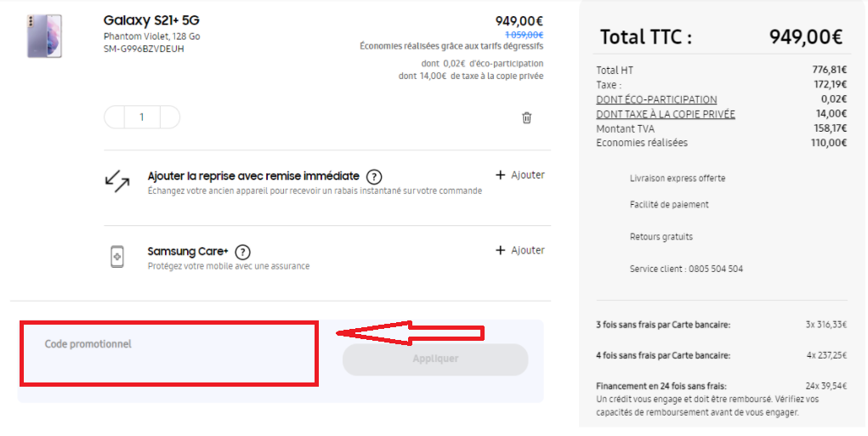Click Financement en 24 fois sans frais

661,386
